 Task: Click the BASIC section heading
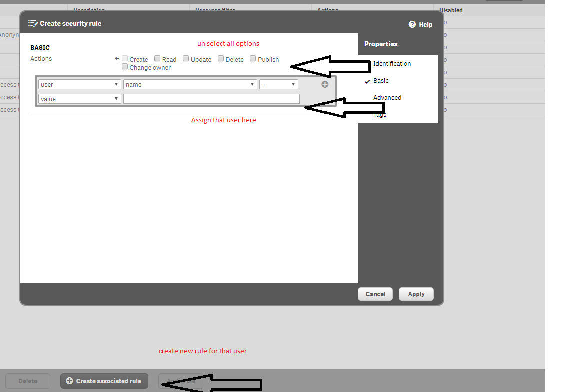(x=40, y=48)
